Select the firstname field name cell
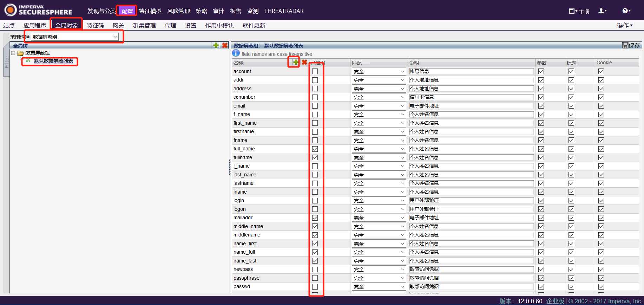The image size is (644, 305). 270,131
